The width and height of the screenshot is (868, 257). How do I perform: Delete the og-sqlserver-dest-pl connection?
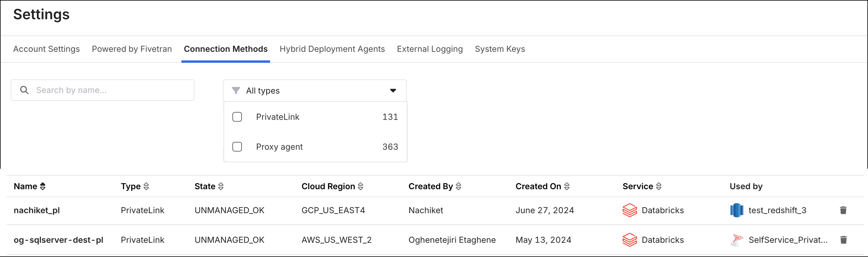click(843, 240)
